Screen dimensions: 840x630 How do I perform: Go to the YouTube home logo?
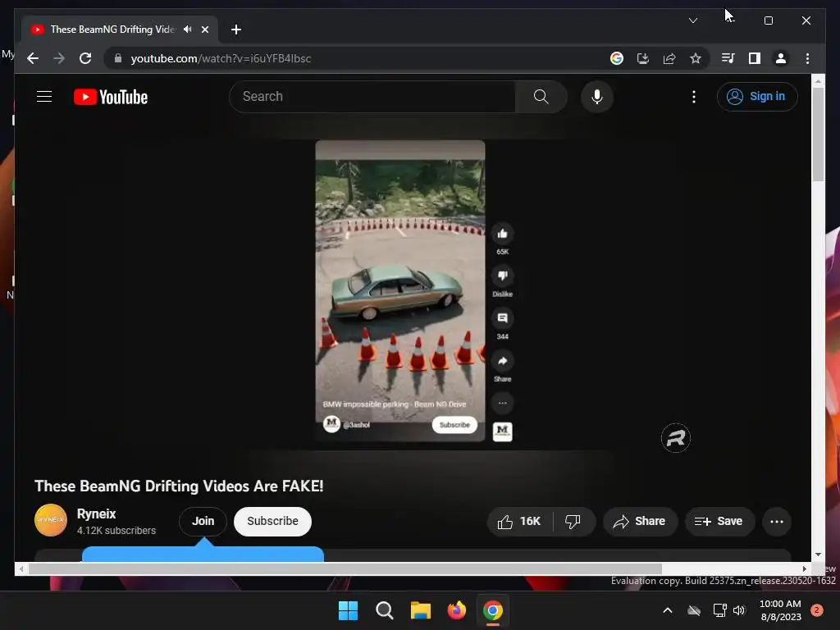click(111, 97)
